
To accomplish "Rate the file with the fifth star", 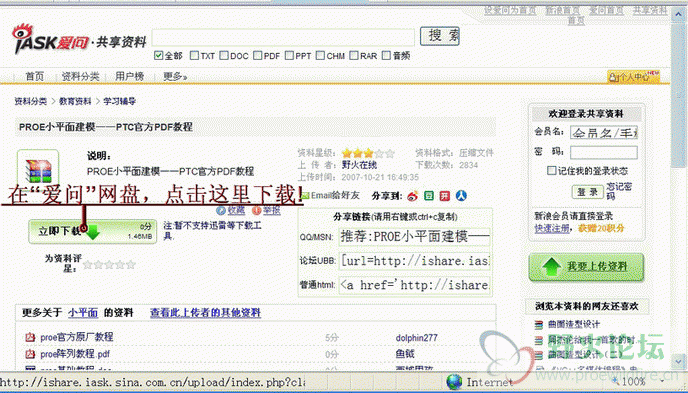I will click(x=130, y=264).
